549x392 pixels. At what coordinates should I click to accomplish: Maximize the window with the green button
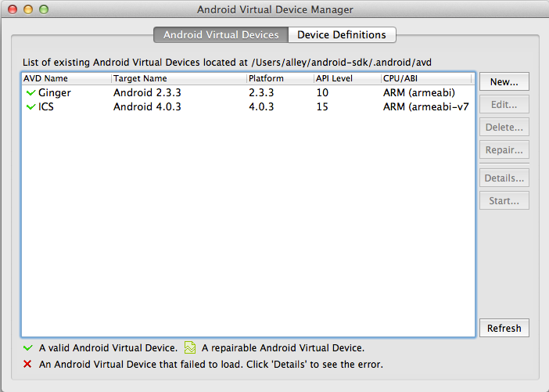[44, 9]
